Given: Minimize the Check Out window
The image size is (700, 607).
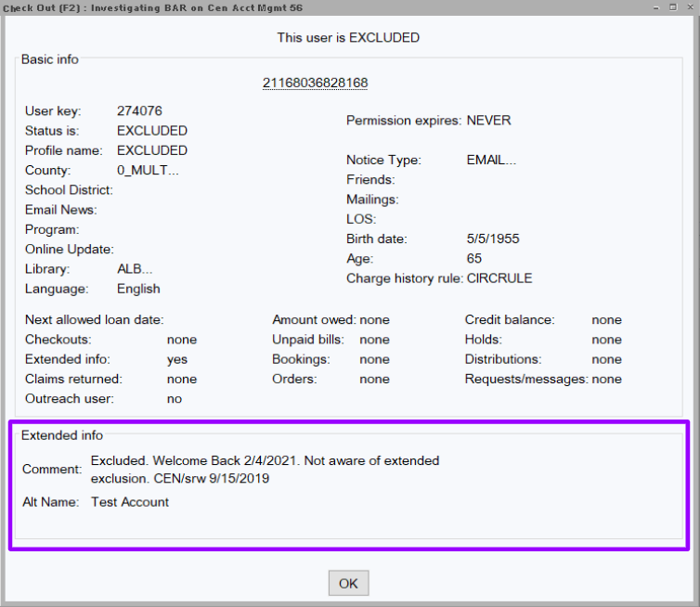Looking at the screenshot, I should [x=655, y=6].
